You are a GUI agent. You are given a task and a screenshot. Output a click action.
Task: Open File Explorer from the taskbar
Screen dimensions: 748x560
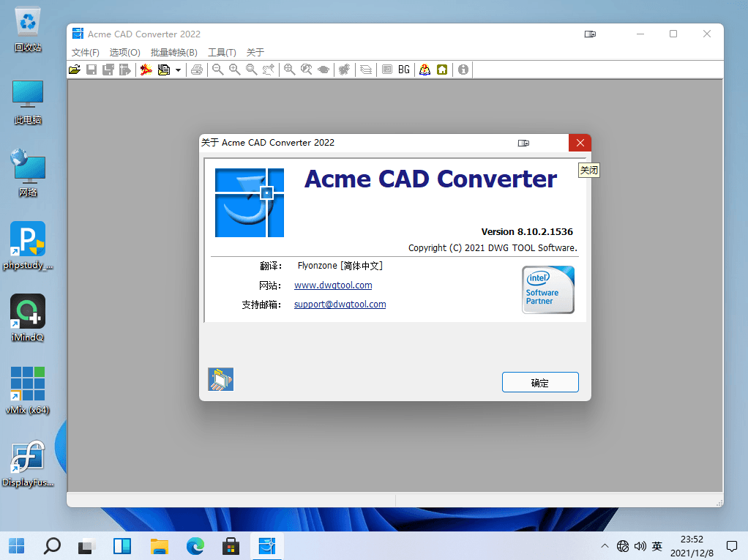coord(160,545)
